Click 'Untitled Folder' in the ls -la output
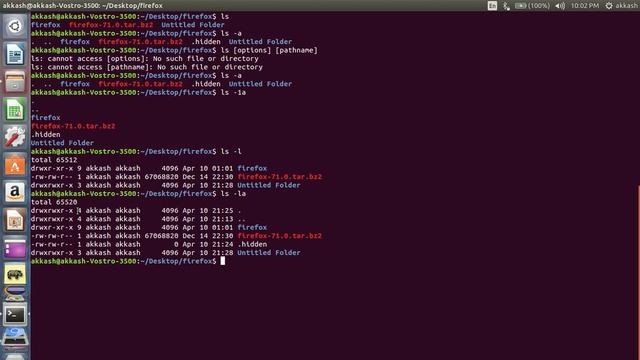Screen dimensions: 640x360 tap(269, 253)
